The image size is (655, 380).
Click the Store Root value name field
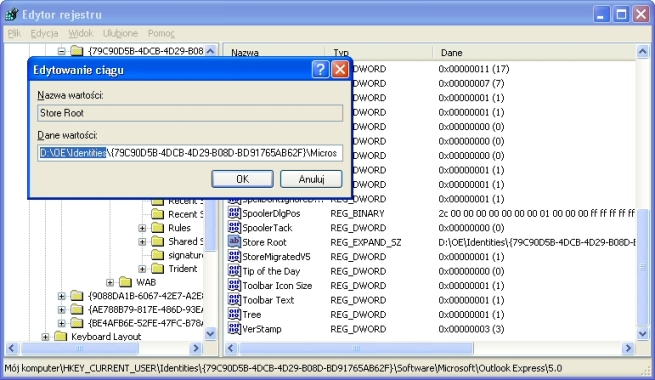[x=190, y=113]
